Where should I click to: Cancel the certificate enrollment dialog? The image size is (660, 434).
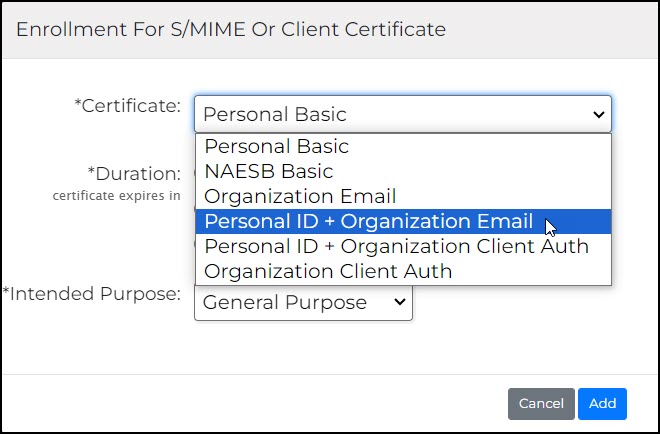pos(541,404)
